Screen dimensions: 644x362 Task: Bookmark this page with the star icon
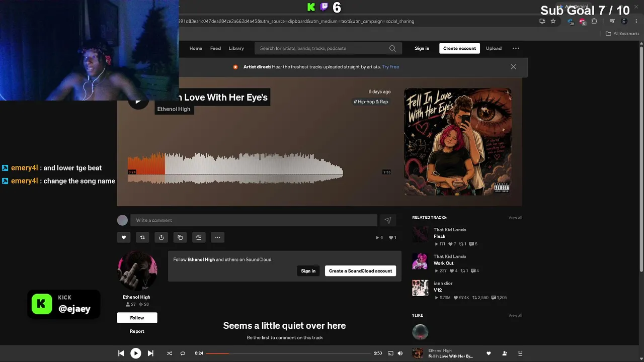coord(553,21)
